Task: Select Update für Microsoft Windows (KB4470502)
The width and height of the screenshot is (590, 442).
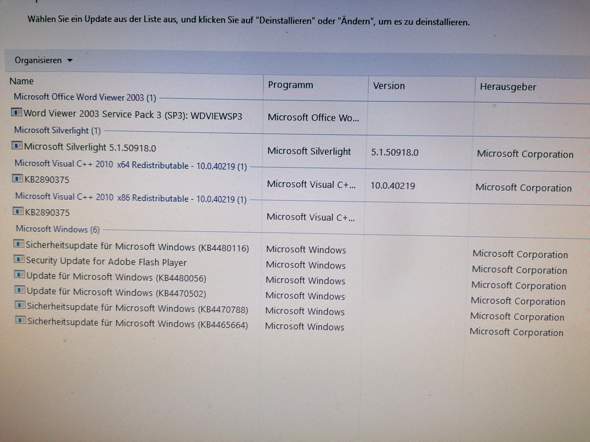Action: tap(116, 292)
